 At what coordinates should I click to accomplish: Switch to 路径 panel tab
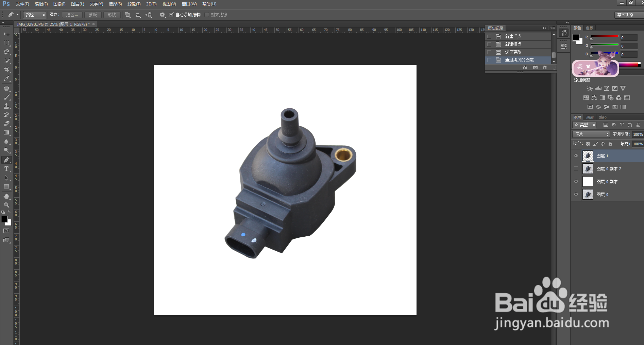click(x=603, y=117)
